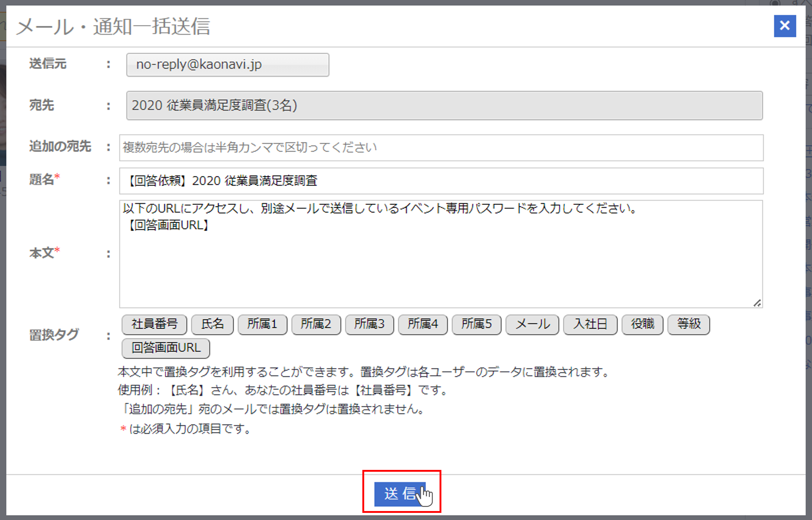Open the 送信元 no-reply@kaonavi.jp selector

click(x=227, y=65)
